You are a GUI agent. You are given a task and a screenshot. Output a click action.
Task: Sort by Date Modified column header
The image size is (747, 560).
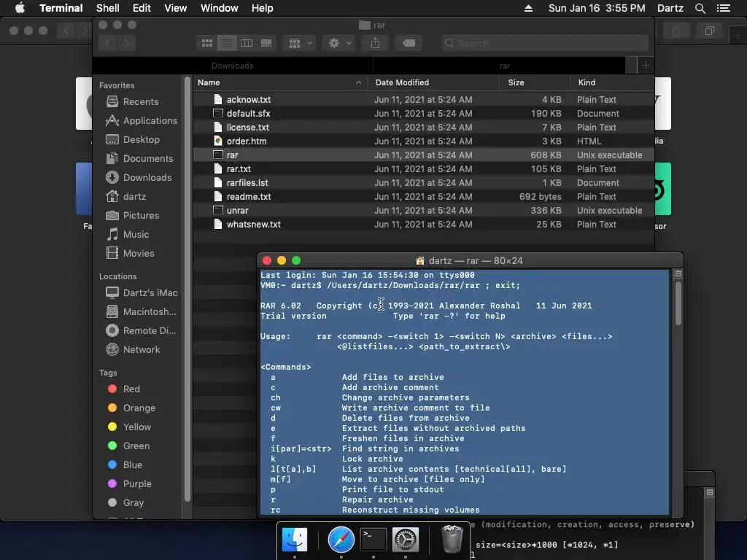433,82
